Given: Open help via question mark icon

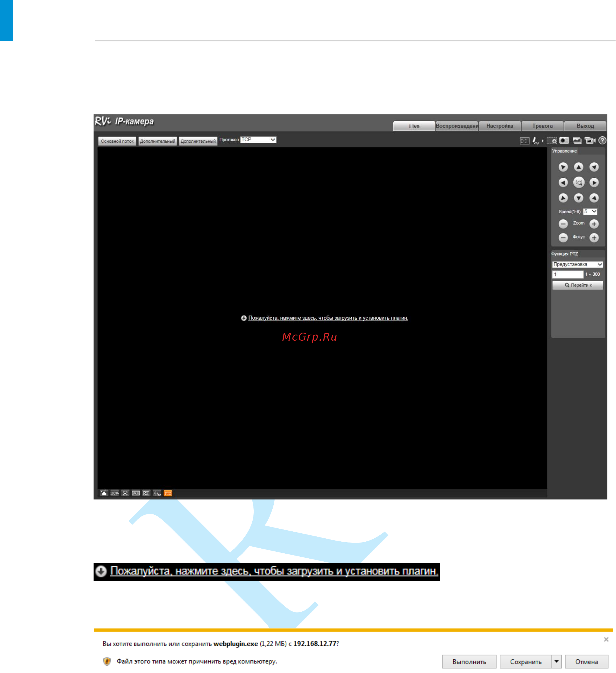Looking at the screenshot, I should [602, 140].
